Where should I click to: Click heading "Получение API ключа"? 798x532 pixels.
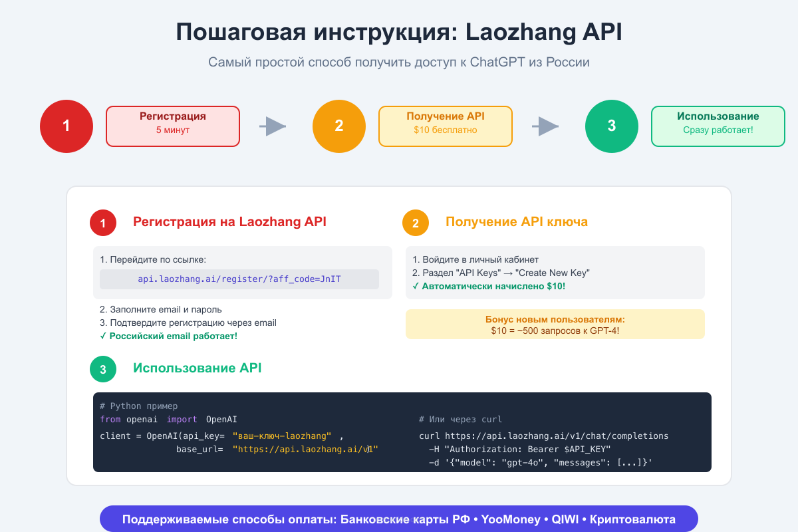click(x=517, y=222)
